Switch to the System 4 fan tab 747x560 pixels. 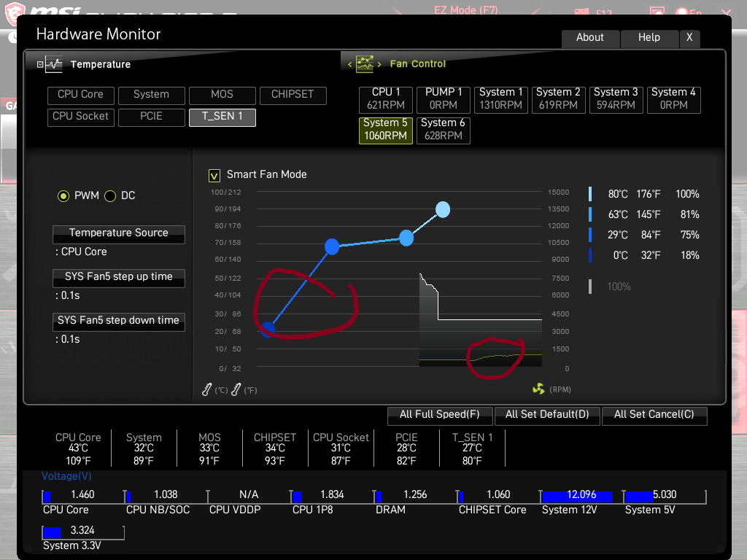673,99
